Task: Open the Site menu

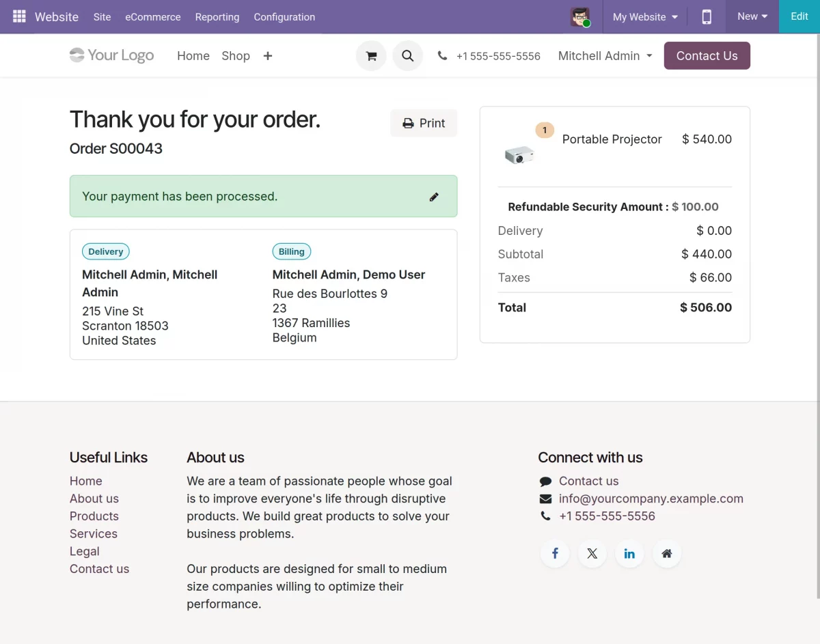Action: (102, 16)
